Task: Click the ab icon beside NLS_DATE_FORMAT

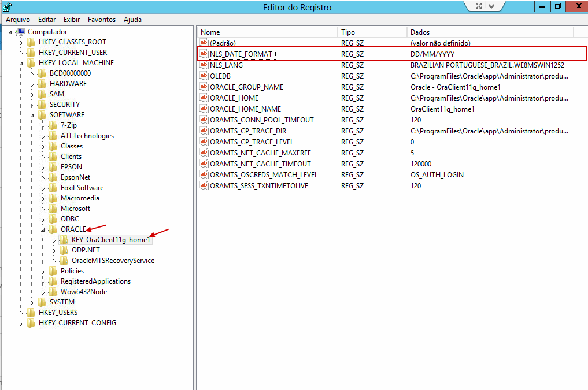Action: click(204, 54)
